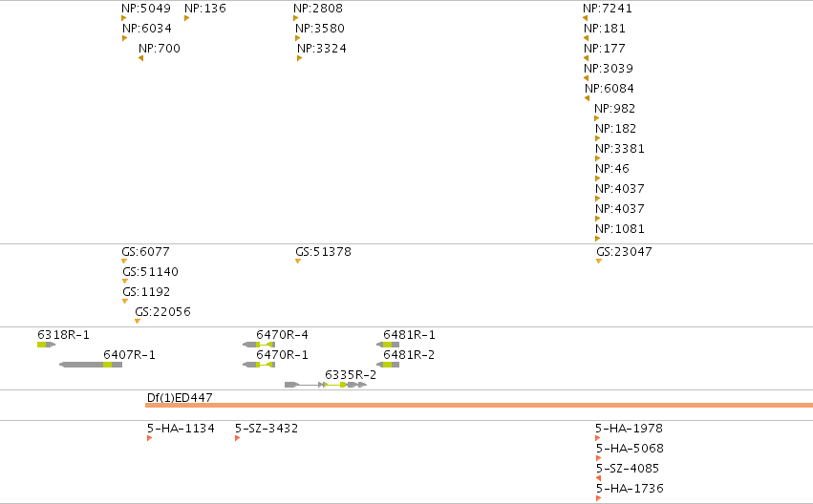813x504 pixels.
Task: Click the insertion arrow below NP:136
Action: (x=186, y=18)
